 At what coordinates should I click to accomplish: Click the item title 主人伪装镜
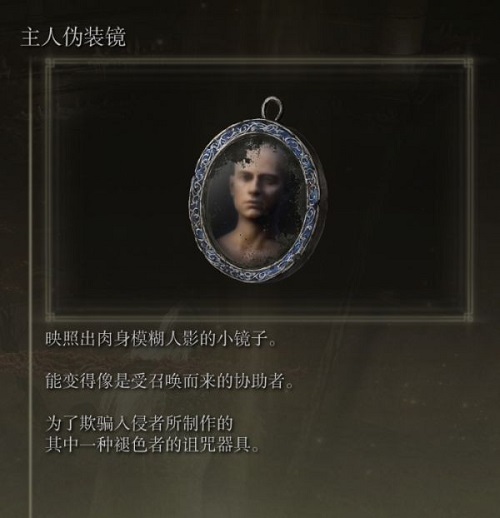click(73, 37)
